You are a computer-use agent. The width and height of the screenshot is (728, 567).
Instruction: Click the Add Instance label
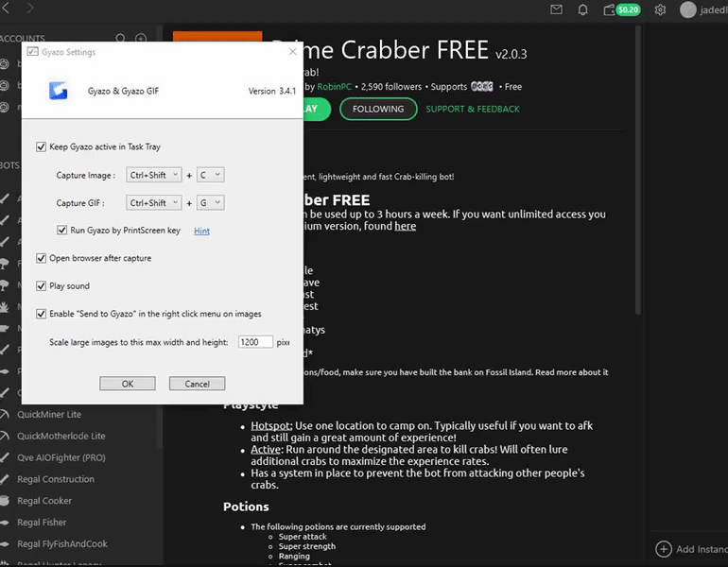point(702,549)
